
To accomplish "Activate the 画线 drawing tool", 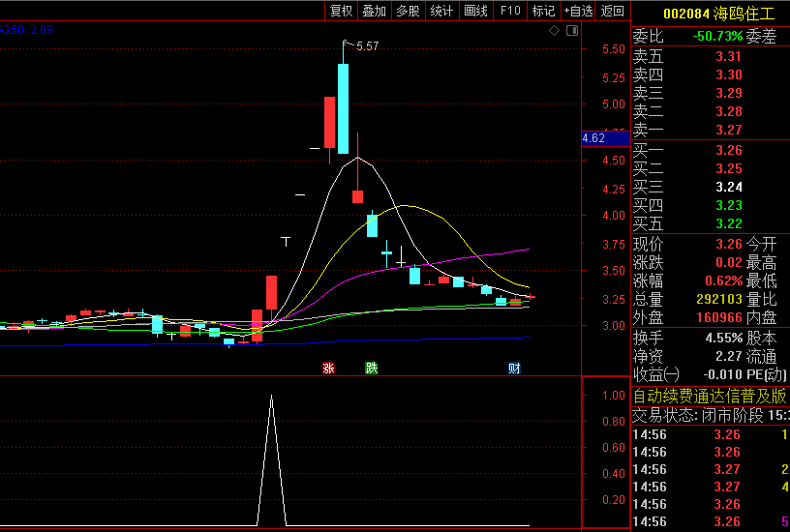I will (475, 11).
